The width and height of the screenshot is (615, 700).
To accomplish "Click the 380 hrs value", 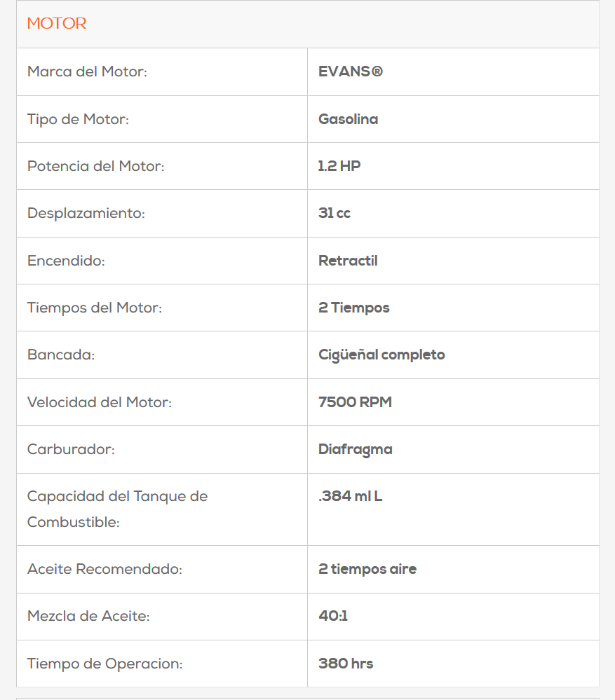I will pyautogui.click(x=345, y=664).
